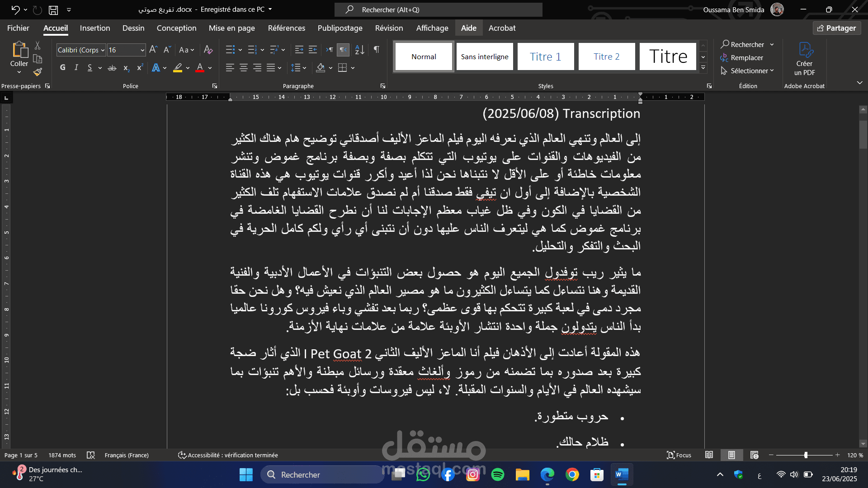Viewport: 868px width, 488px height.
Task: Toggle bold formatting (G)
Action: pos(63,68)
